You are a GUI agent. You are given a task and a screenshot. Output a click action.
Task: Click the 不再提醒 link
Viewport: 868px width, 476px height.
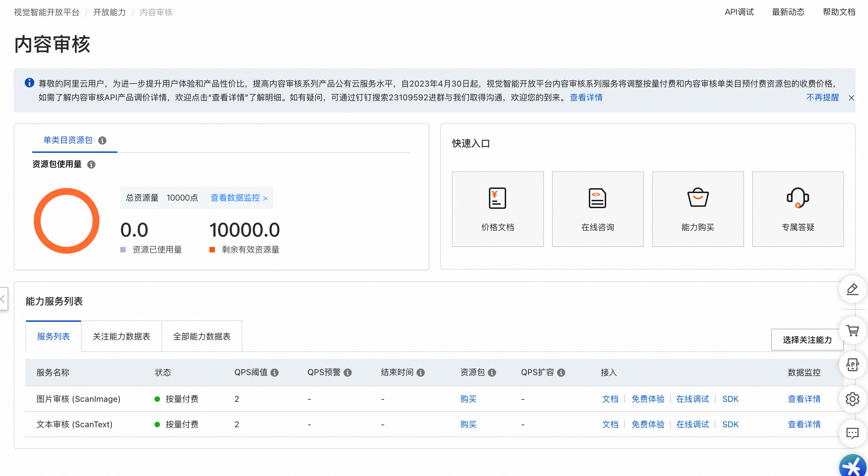[x=823, y=98]
